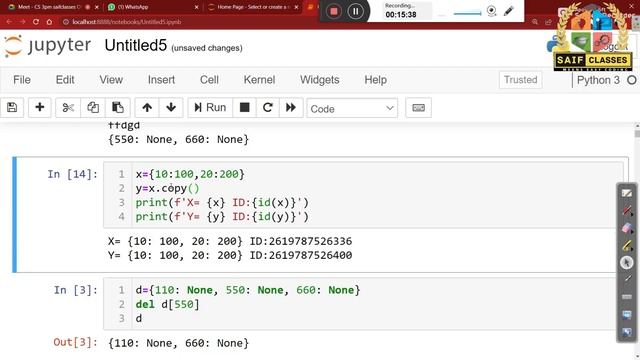This screenshot has height=360, width=640.
Task: Open the command palette keyboard icon
Action: coord(418,108)
